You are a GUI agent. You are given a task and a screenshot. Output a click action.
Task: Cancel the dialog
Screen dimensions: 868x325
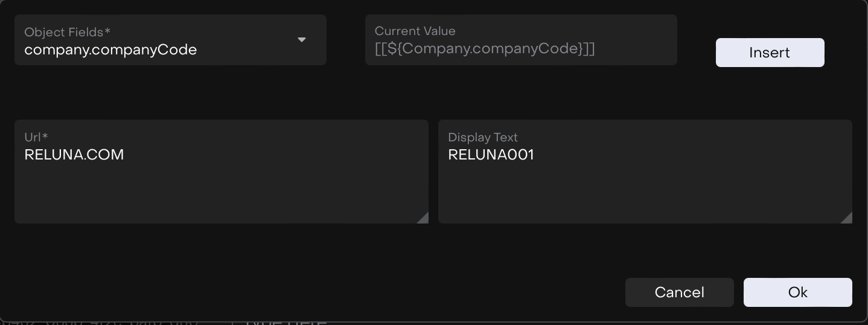680,292
